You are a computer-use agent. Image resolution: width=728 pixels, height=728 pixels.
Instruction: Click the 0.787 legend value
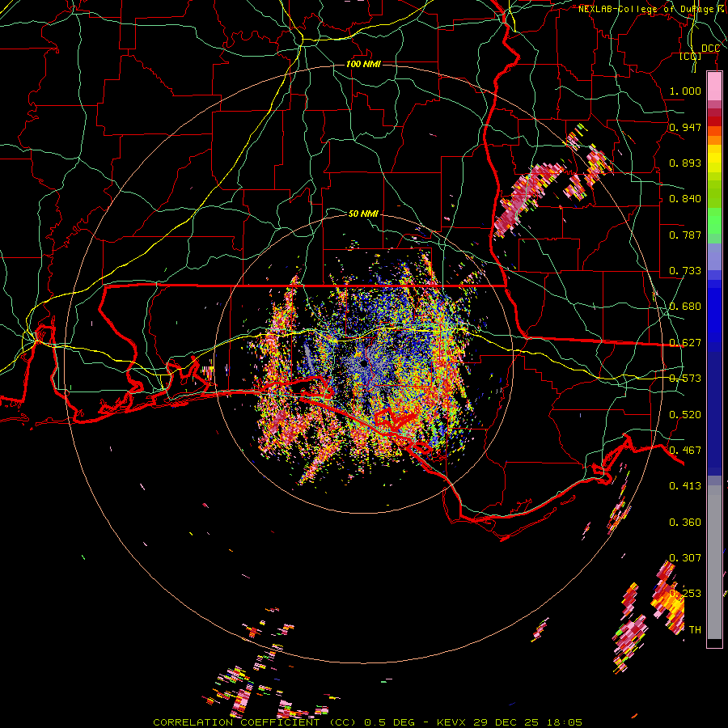coord(685,235)
